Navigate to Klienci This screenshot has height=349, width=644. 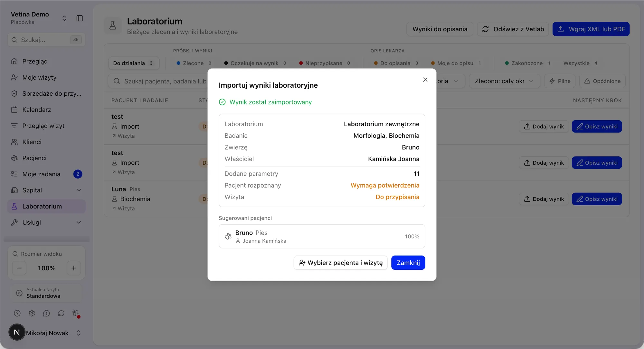pos(46,142)
